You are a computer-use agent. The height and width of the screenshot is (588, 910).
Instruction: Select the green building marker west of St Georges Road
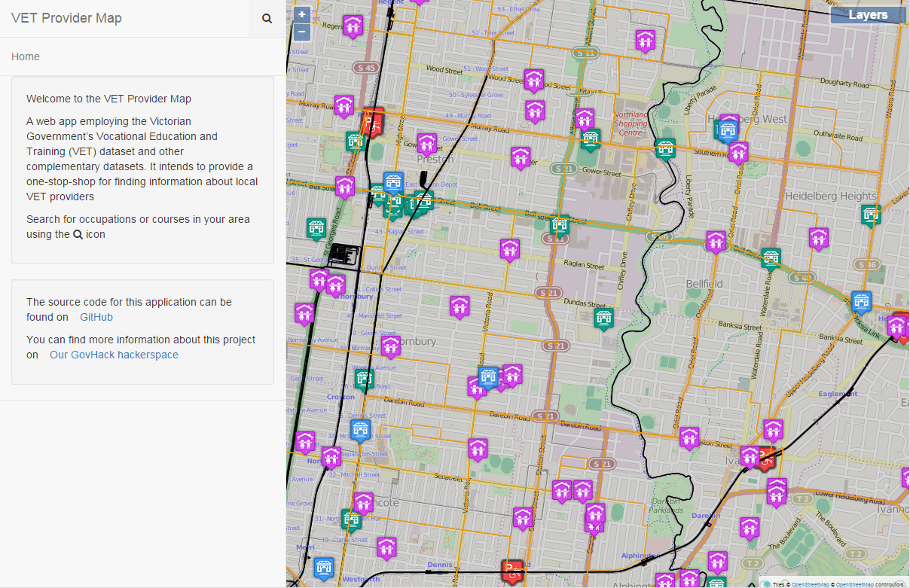(x=316, y=229)
